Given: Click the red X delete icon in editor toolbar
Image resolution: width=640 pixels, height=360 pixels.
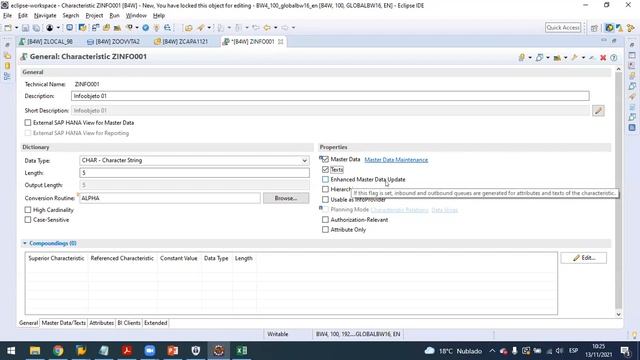Looking at the screenshot, I should 603,58.
